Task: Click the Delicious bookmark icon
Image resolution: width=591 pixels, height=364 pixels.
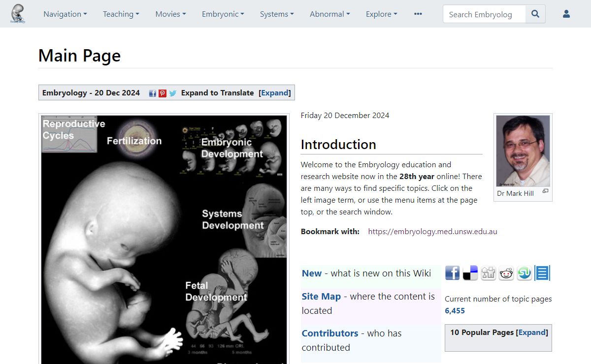Action: point(470,273)
